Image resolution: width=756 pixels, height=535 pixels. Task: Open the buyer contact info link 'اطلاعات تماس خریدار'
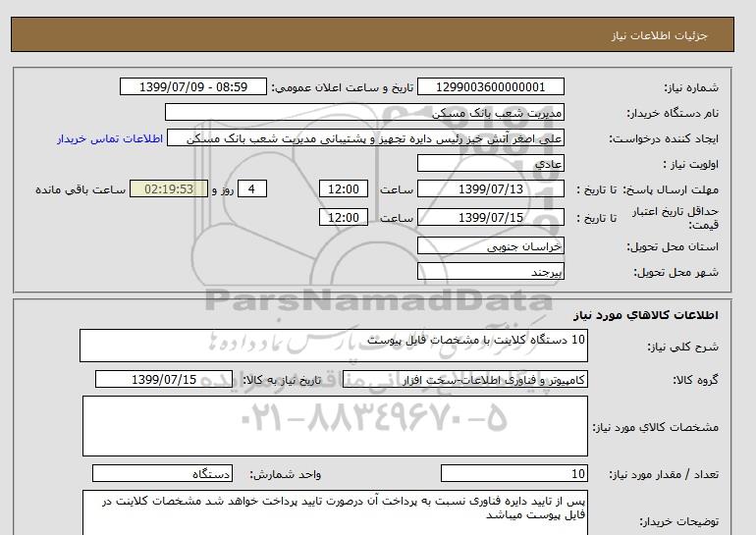[110, 138]
